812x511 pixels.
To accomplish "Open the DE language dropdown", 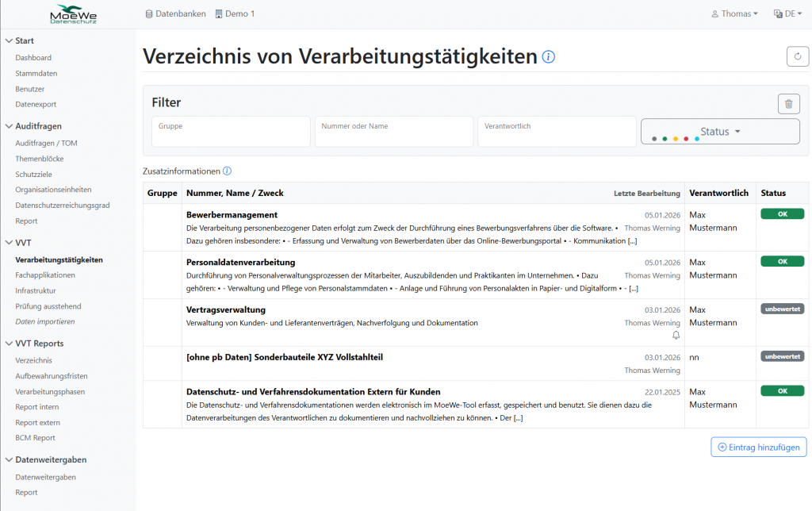I will (784, 13).
